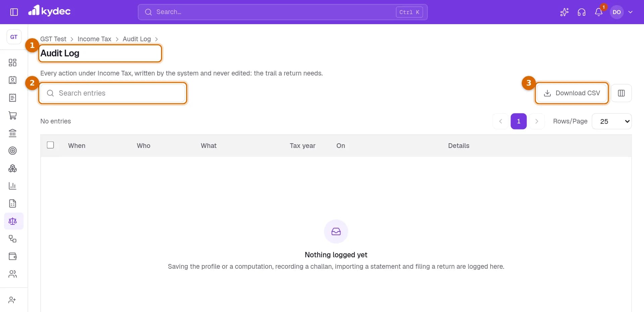The image size is (644, 312).
Task: Open the column layout chooser button
Action: [x=621, y=93]
